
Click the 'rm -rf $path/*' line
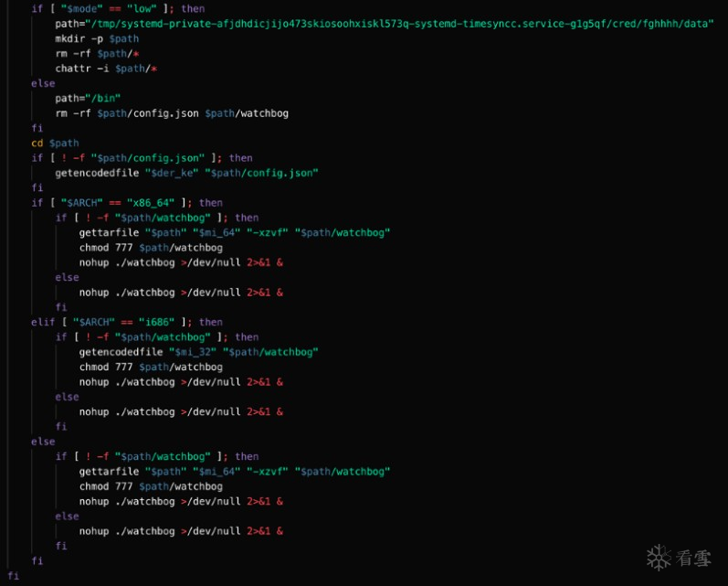point(97,53)
